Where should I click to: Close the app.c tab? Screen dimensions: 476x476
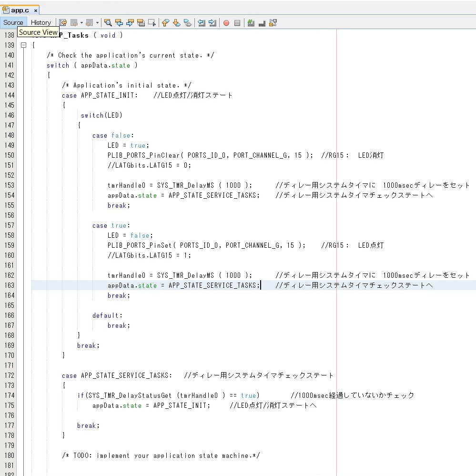coord(36,10)
